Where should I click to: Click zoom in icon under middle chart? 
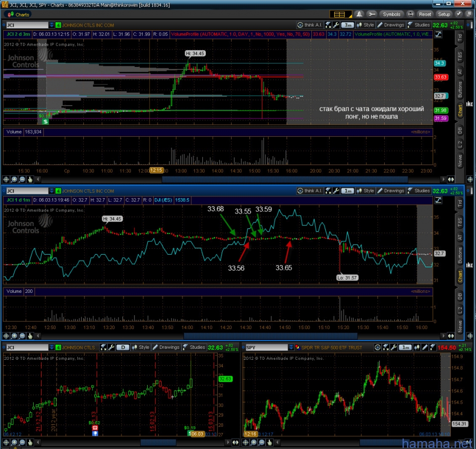click(14, 336)
